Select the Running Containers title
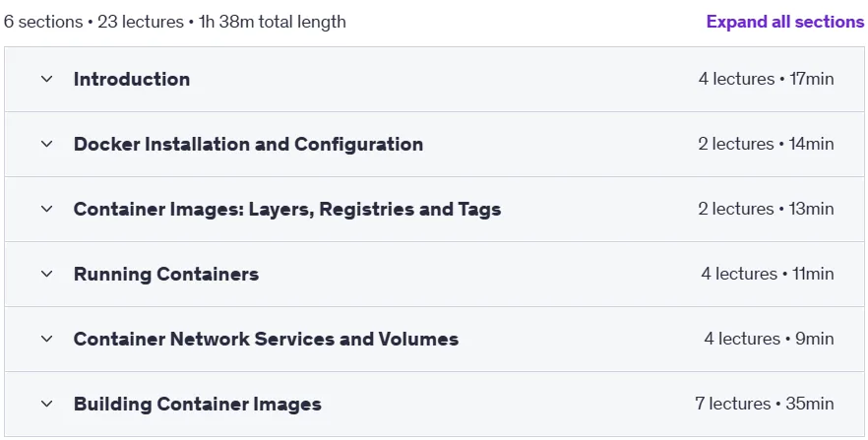 click(x=166, y=274)
